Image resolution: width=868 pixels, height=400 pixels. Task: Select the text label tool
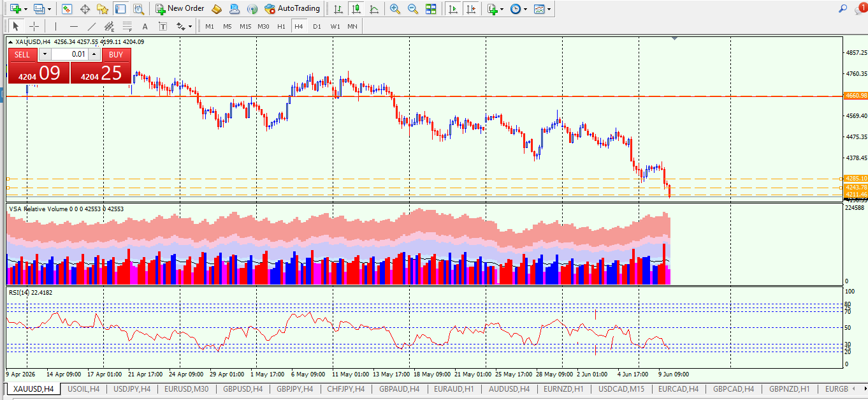click(x=163, y=26)
